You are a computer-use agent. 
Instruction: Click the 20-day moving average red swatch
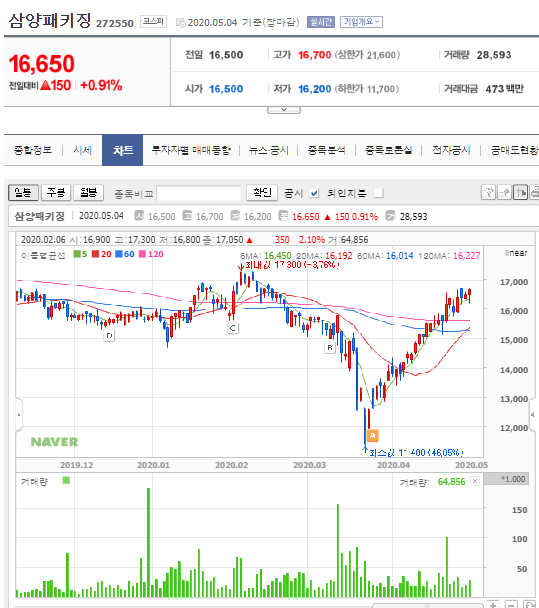tap(95, 254)
